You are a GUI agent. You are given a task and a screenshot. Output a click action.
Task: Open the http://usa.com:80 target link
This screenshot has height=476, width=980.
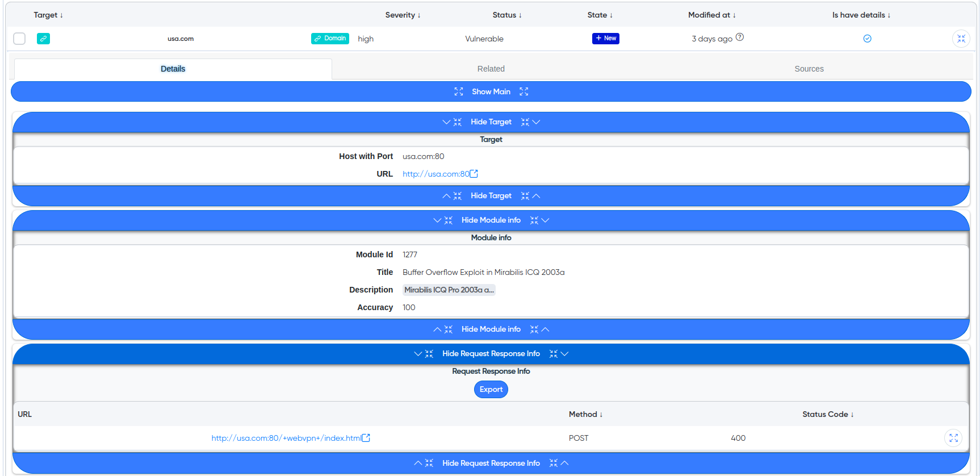pos(435,174)
